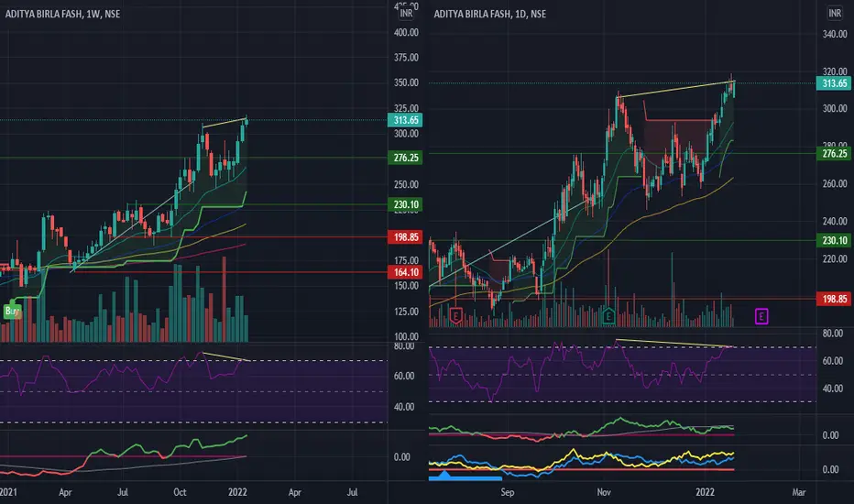The image size is (854, 504).
Task: Click the Nov label on daily time axis
Action: pyautogui.click(x=604, y=492)
